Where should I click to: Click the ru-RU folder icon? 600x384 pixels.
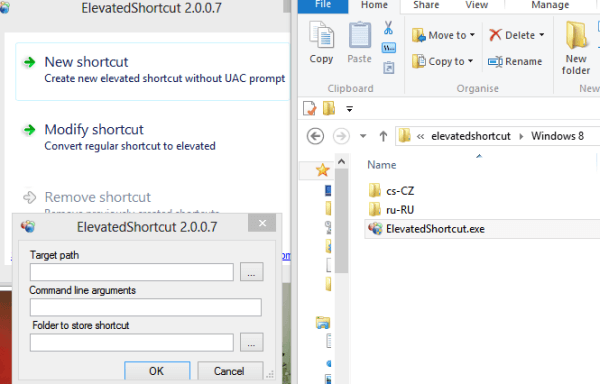tap(375, 209)
